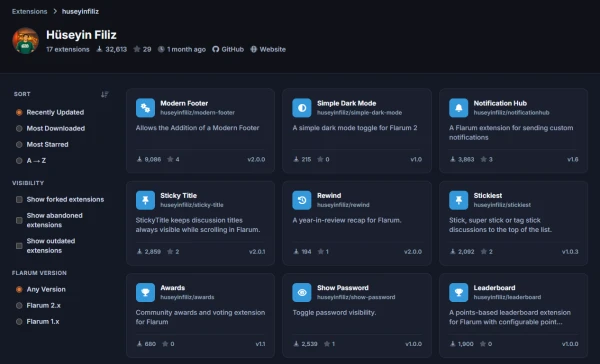Go to Extensions breadcrumb
This screenshot has width=600, height=364.
click(x=29, y=11)
